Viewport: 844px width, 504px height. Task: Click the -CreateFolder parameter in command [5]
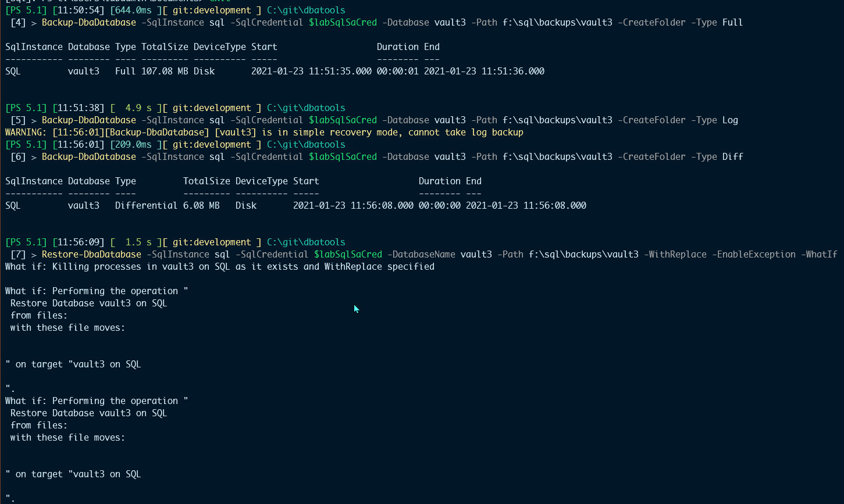[651, 120]
